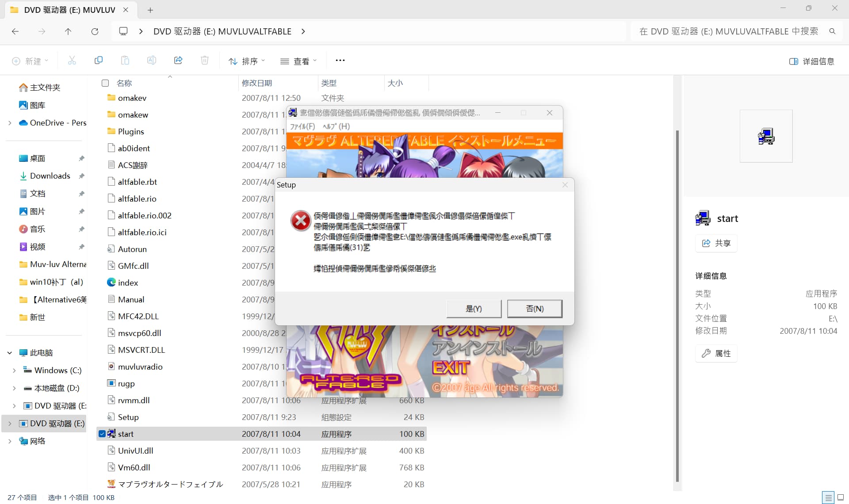Select the omakev folder

click(x=132, y=98)
